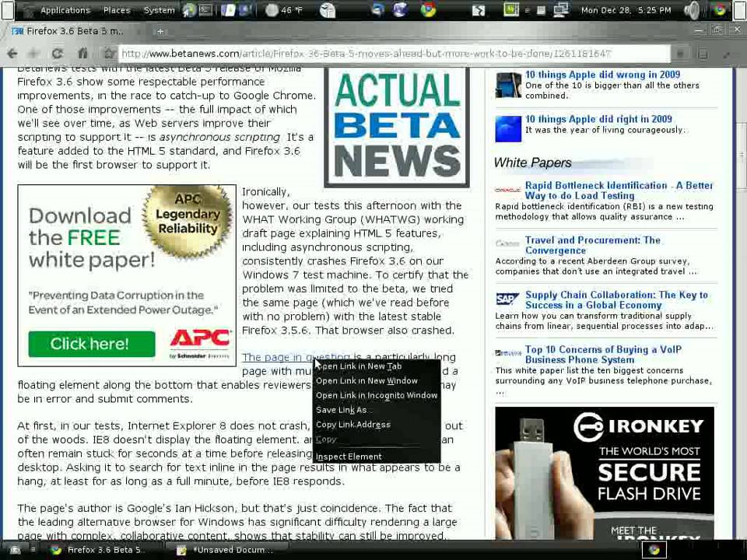Viewport: 747px width, 560px height.
Task: Choose Open Link in New Tab
Action: [x=377, y=366]
